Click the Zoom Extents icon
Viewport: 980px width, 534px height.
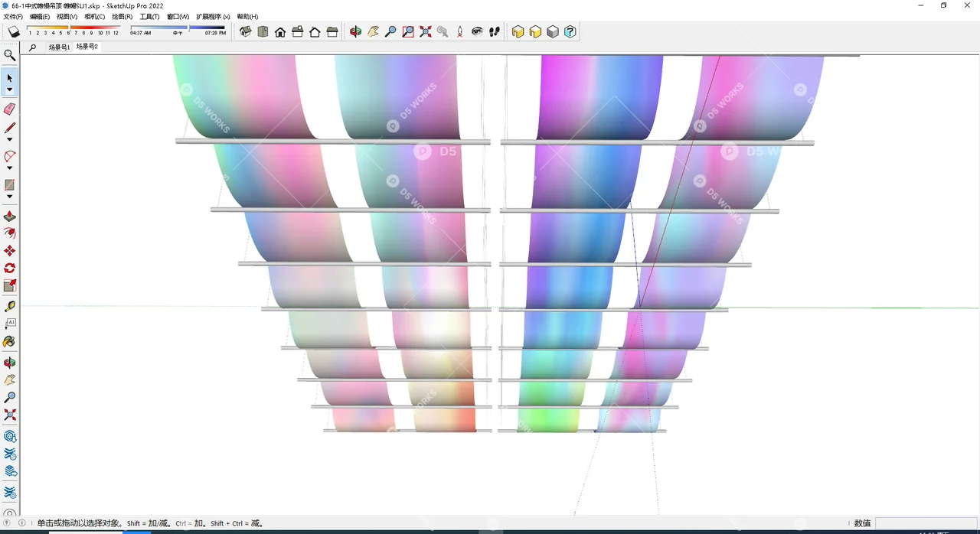coord(425,31)
